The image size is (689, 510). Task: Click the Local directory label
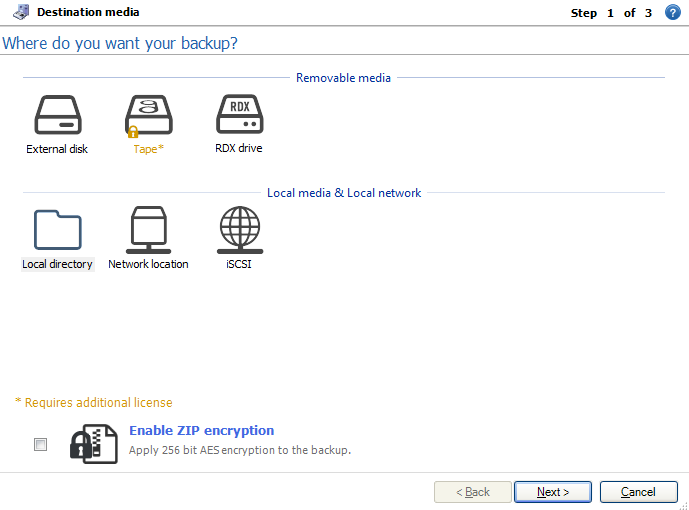58,264
